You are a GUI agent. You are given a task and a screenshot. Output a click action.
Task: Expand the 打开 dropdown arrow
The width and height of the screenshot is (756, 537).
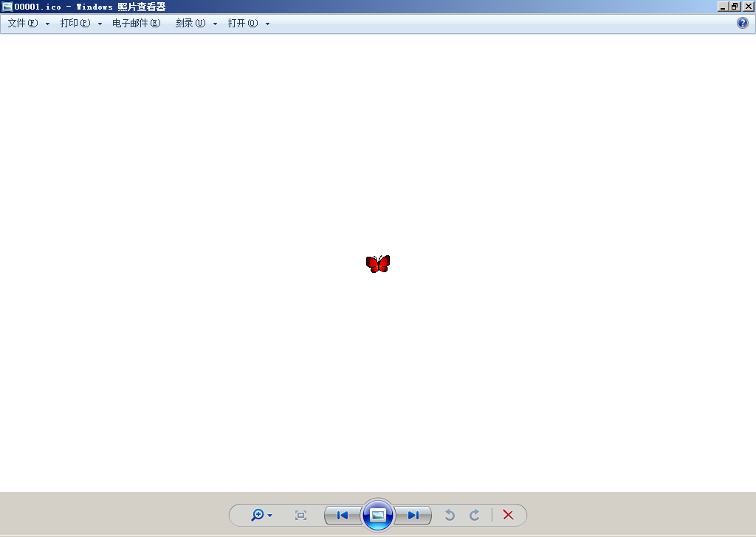[x=267, y=24]
